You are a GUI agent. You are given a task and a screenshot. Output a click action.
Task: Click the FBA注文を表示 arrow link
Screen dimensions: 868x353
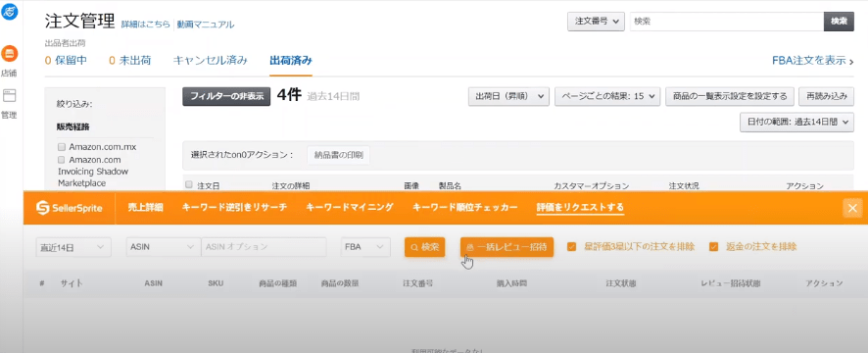click(x=812, y=61)
